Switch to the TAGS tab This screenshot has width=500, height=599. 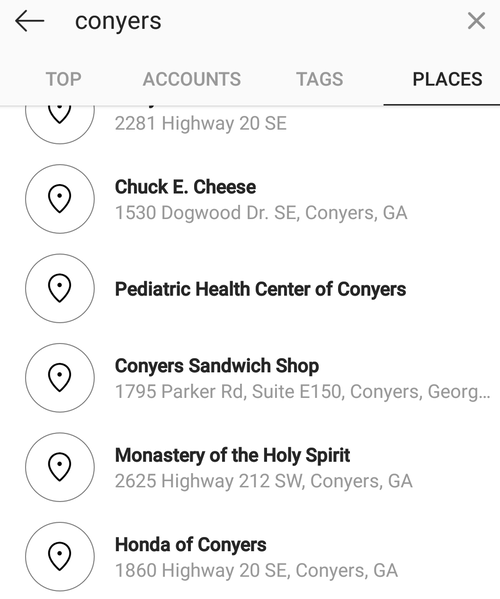coord(320,79)
